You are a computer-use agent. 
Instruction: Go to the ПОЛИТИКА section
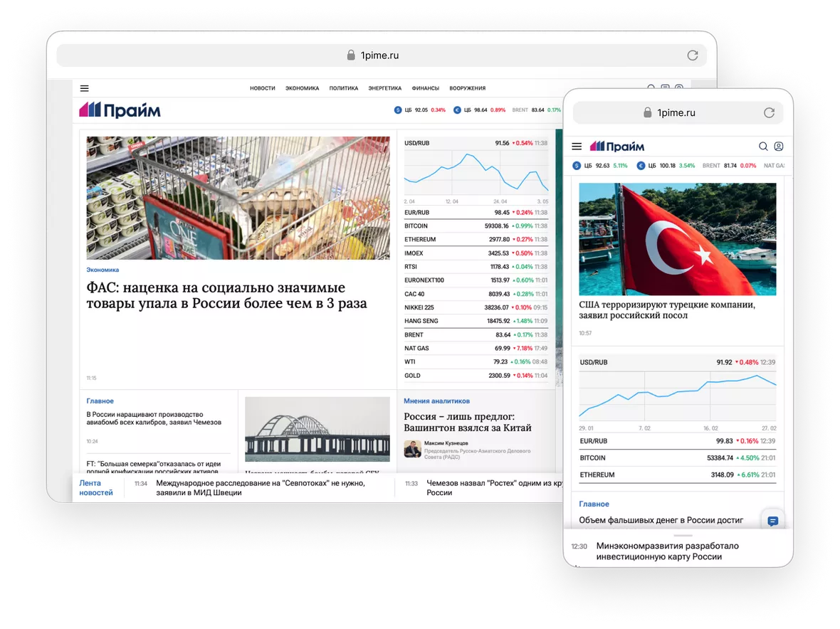343,88
